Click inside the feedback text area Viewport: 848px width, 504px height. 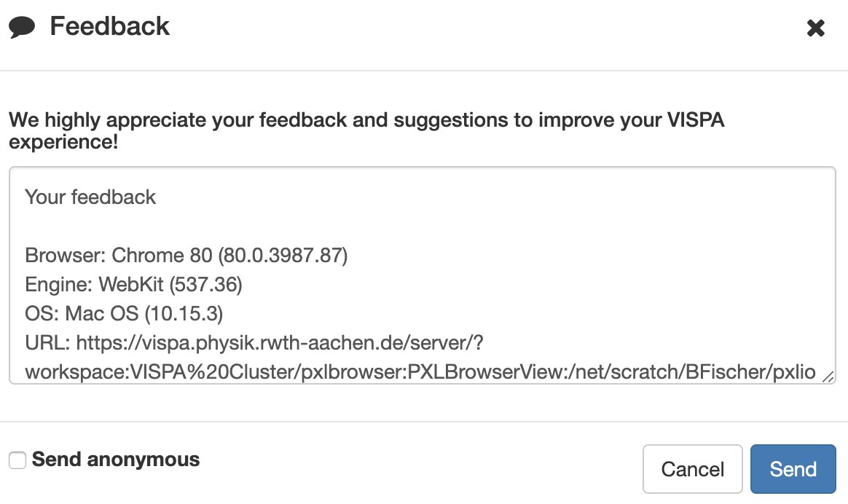point(423,218)
